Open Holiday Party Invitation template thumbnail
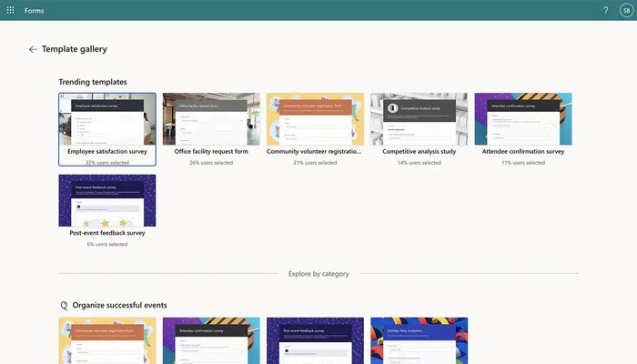637x364 pixels. 419,340
